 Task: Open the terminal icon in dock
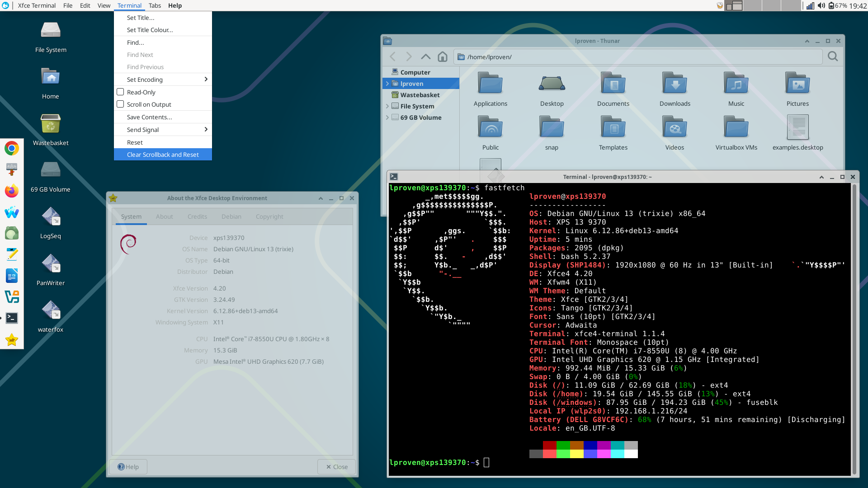pos(12,318)
